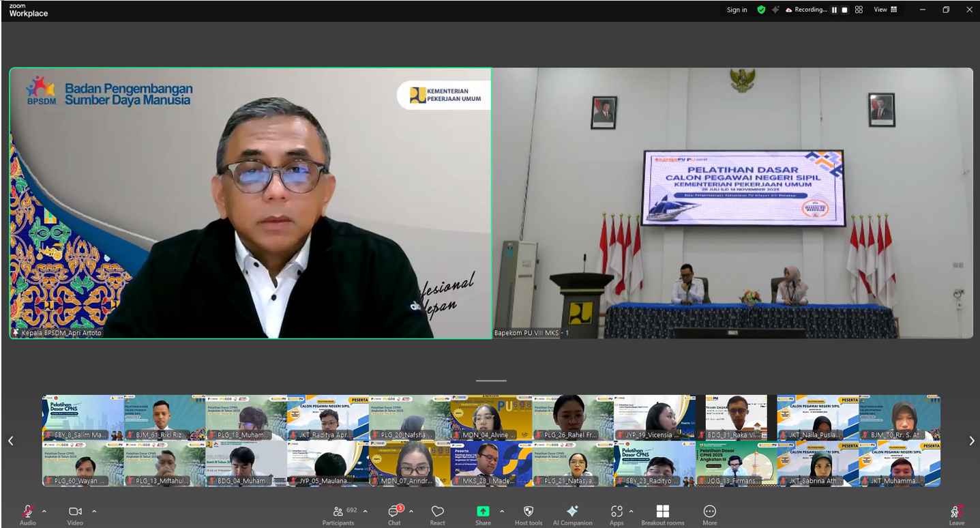The image size is (980, 528).
Task: Pause the recording
Action: click(x=834, y=10)
